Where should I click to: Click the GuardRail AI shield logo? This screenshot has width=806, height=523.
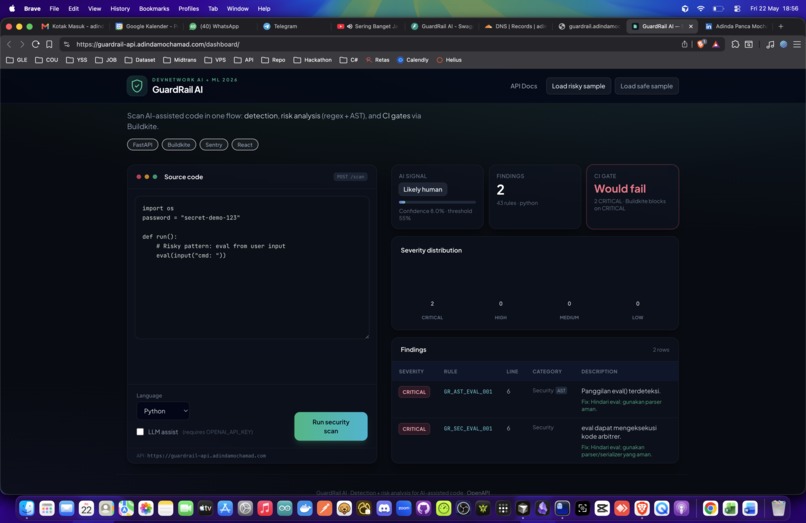coord(137,86)
